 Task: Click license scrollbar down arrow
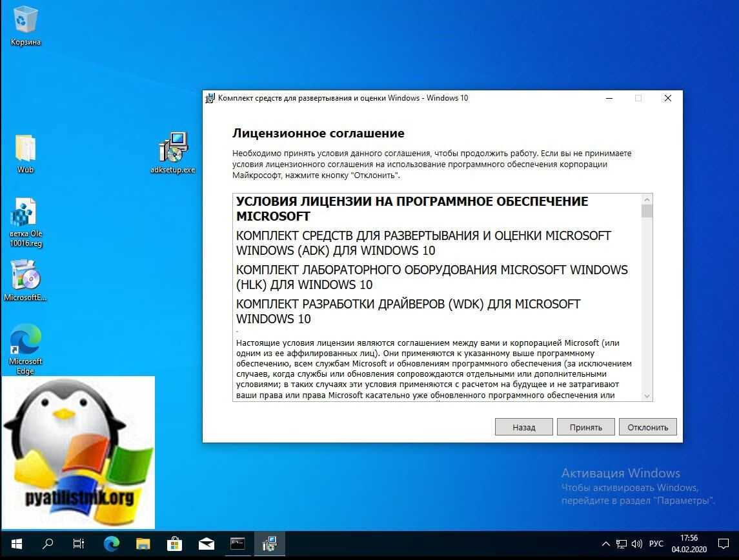(x=647, y=396)
